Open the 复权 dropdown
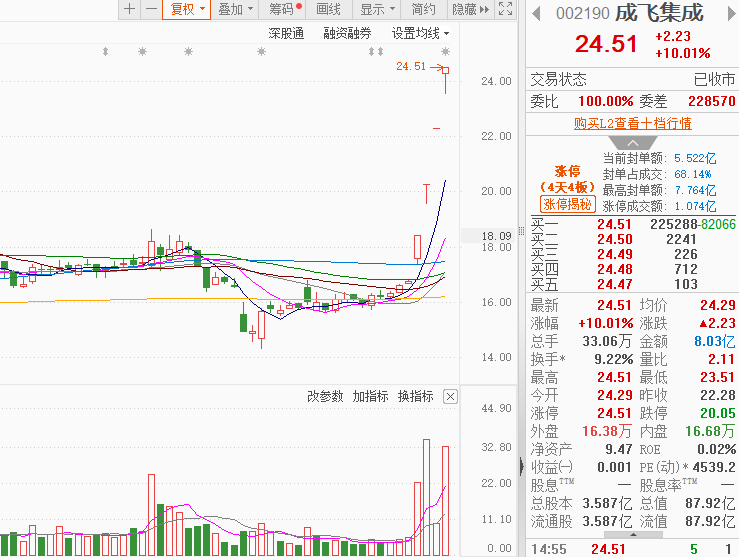739x557 pixels. 186,9
